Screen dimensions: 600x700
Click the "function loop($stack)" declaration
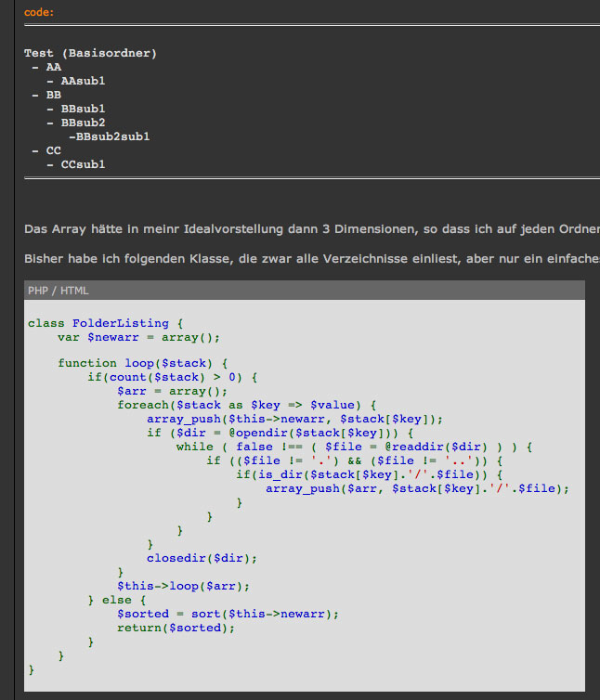[x=142, y=363]
